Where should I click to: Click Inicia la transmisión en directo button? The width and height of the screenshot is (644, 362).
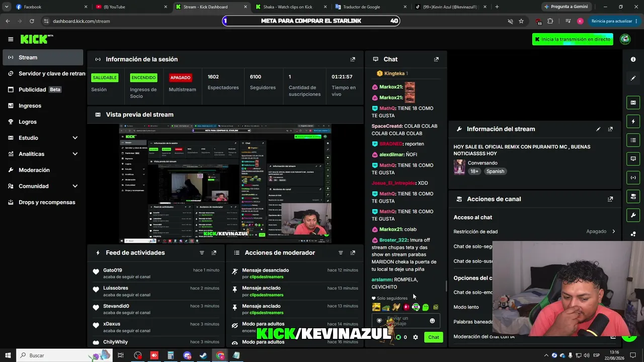[573, 39]
